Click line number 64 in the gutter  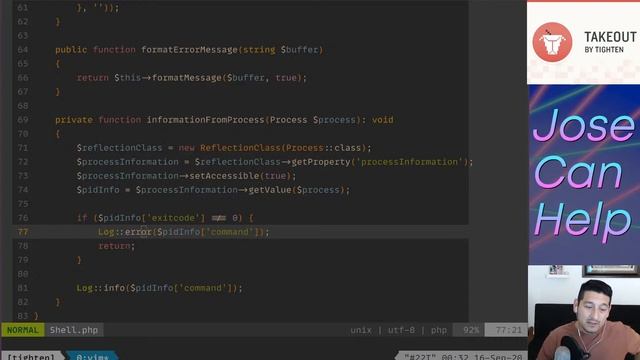[23, 50]
